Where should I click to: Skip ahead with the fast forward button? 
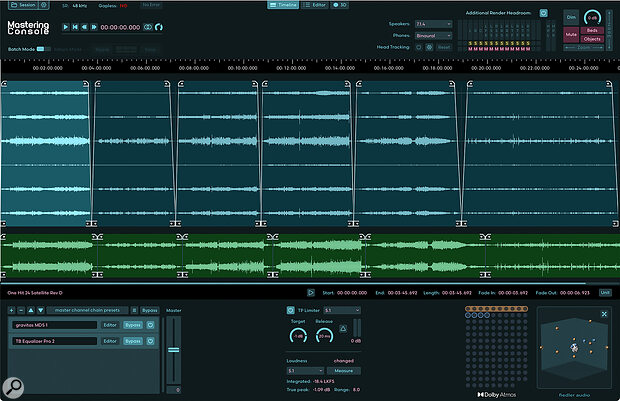pyautogui.click(x=94, y=27)
